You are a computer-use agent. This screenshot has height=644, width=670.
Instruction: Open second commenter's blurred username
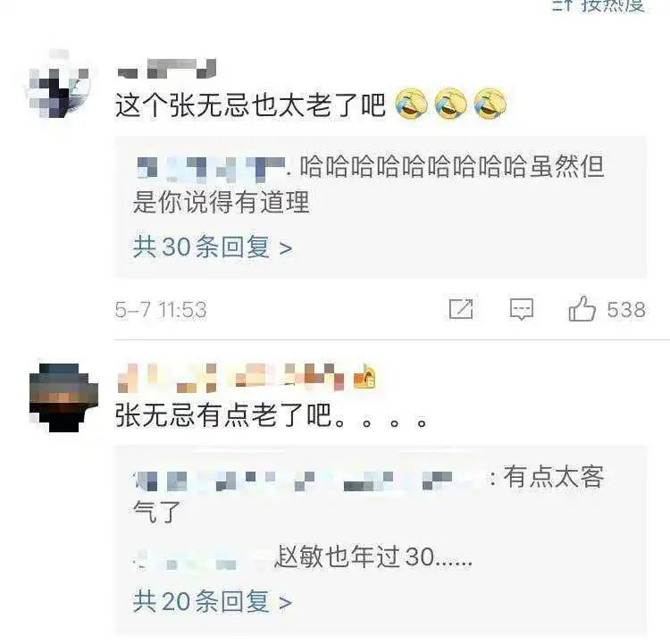230,378
